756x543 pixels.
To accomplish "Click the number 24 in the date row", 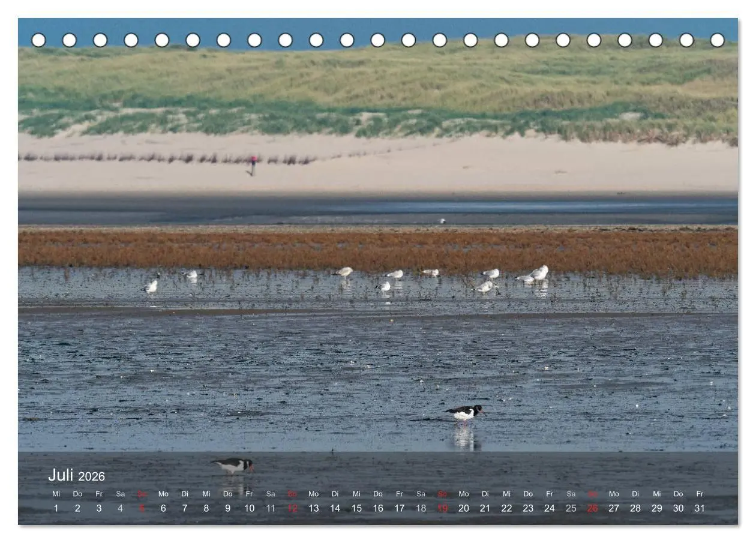I will (550, 508).
